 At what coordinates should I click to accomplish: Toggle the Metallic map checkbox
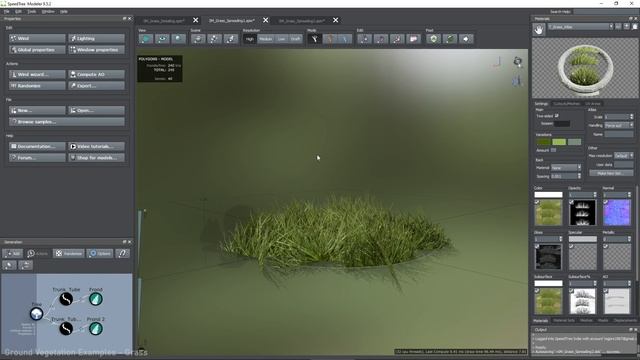(x=605, y=246)
